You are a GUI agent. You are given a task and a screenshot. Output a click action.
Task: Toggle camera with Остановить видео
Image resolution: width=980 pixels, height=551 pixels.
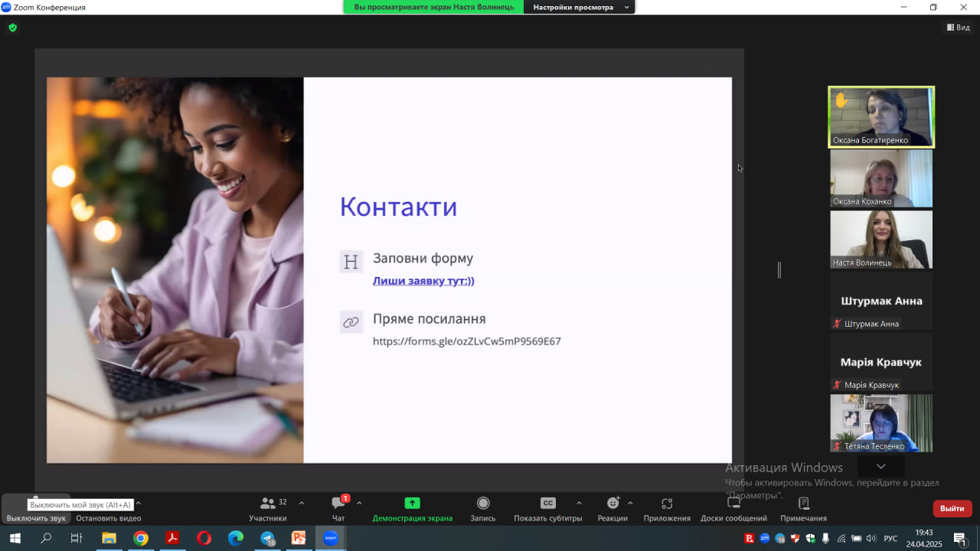coord(108,518)
